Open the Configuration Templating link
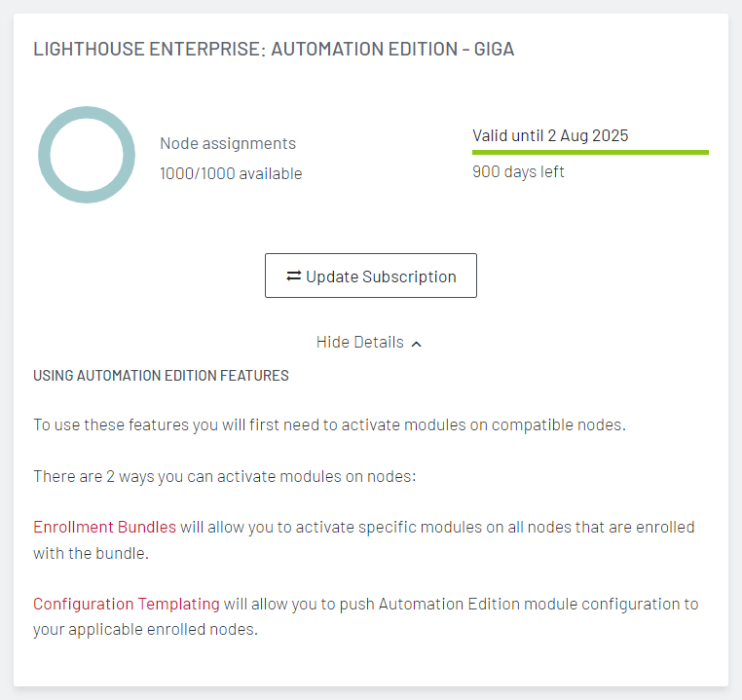Screen dimensions: 742x700 coord(127,604)
